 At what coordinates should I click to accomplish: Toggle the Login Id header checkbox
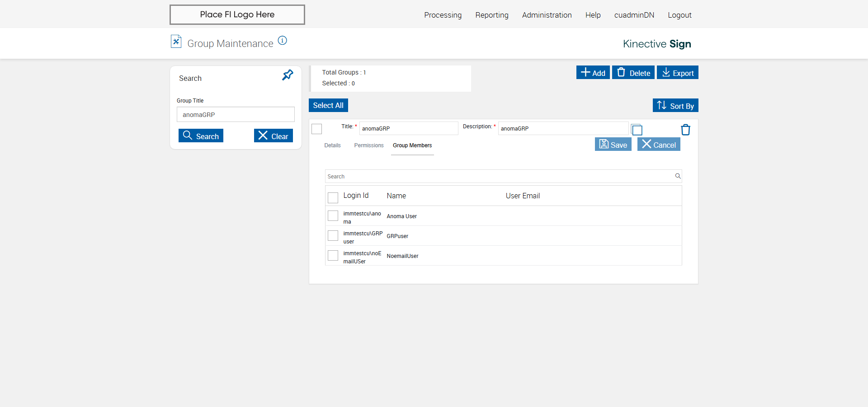click(x=333, y=197)
